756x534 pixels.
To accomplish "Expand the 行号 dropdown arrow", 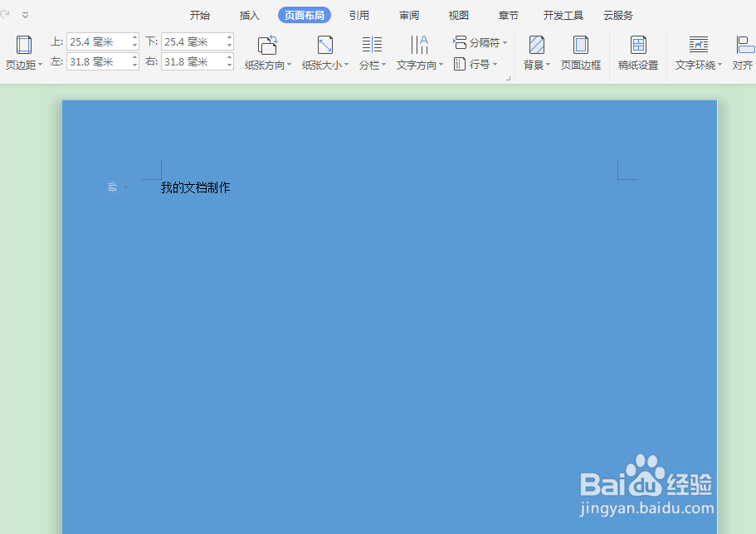I will [495, 64].
